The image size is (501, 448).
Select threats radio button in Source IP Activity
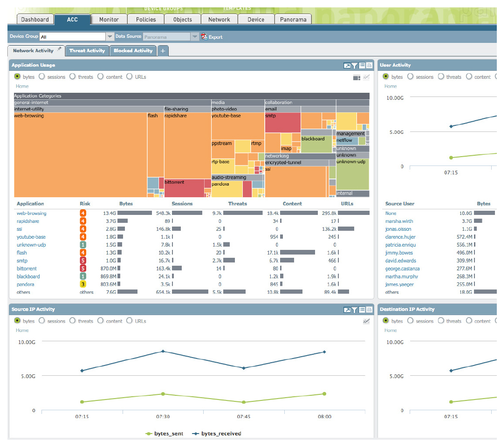(x=73, y=321)
